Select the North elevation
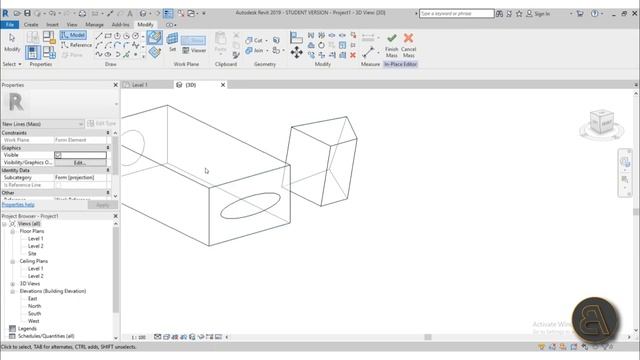This screenshot has height=360, width=640. 35,306
